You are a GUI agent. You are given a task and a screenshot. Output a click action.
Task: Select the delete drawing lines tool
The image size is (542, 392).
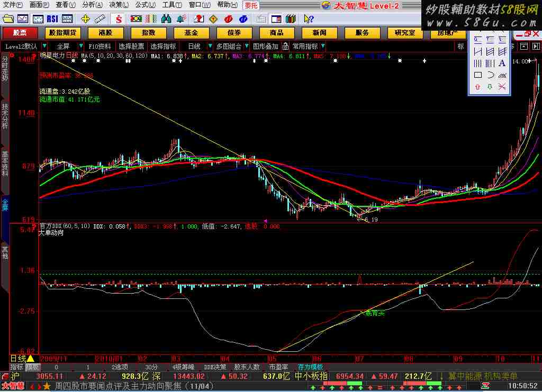coord(502,86)
